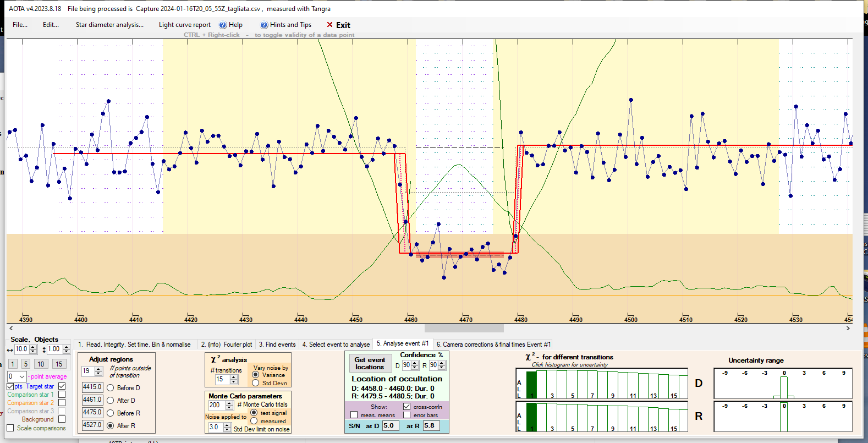Click the R uncertainty range chart
The image size is (868, 443).
pyautogui.click(x=783, y=417)
